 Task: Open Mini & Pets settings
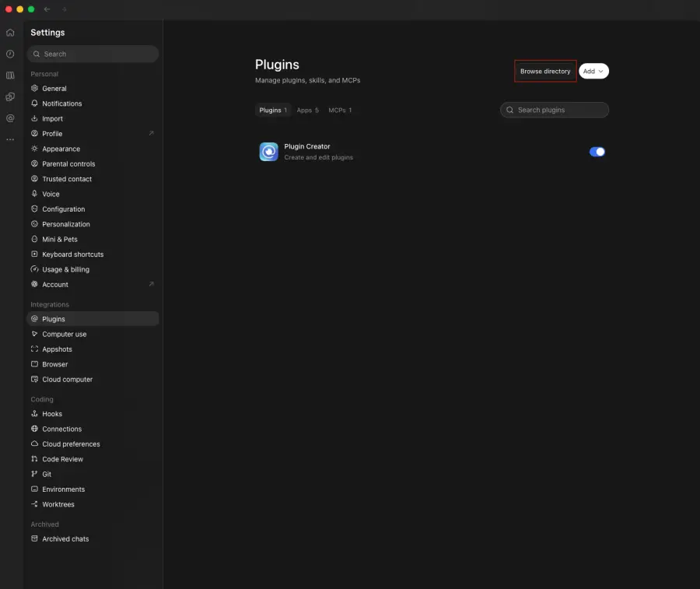click(93, 240)
